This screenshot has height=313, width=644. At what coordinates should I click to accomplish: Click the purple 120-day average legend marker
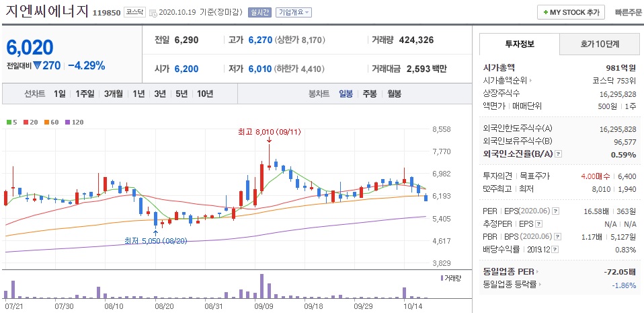pyautogui.click(x=67, y=122)
